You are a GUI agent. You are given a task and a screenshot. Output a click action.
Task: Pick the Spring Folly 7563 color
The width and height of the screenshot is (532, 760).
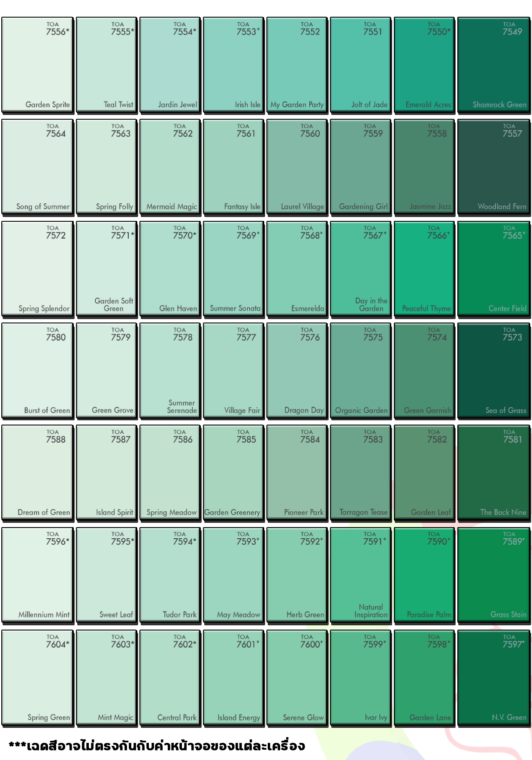click(x=106, y=167)
